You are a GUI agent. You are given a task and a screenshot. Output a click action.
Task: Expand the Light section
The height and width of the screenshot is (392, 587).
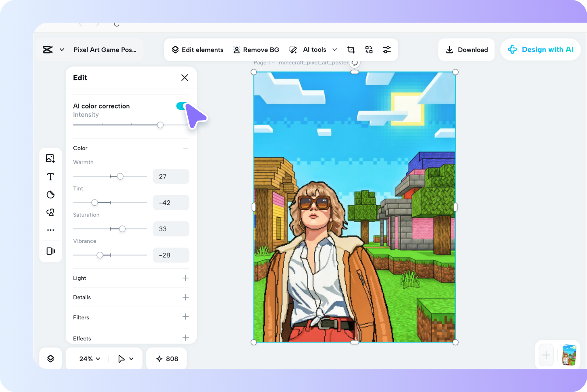coord(186,278)
